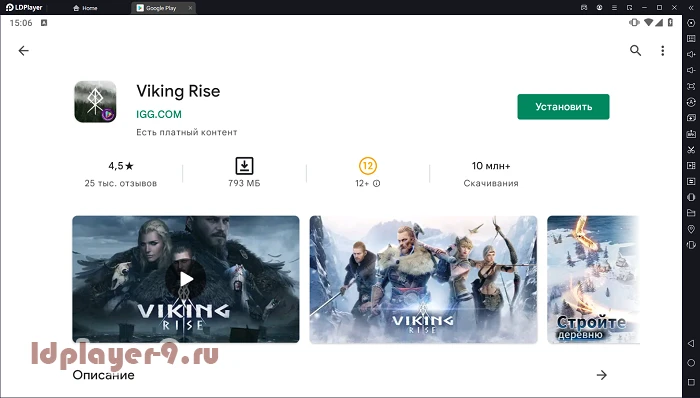Click the volume up icon in the sidebar
Image resolution: width=700 pixels, height=398 pixels.
click(x=691, y=54)
